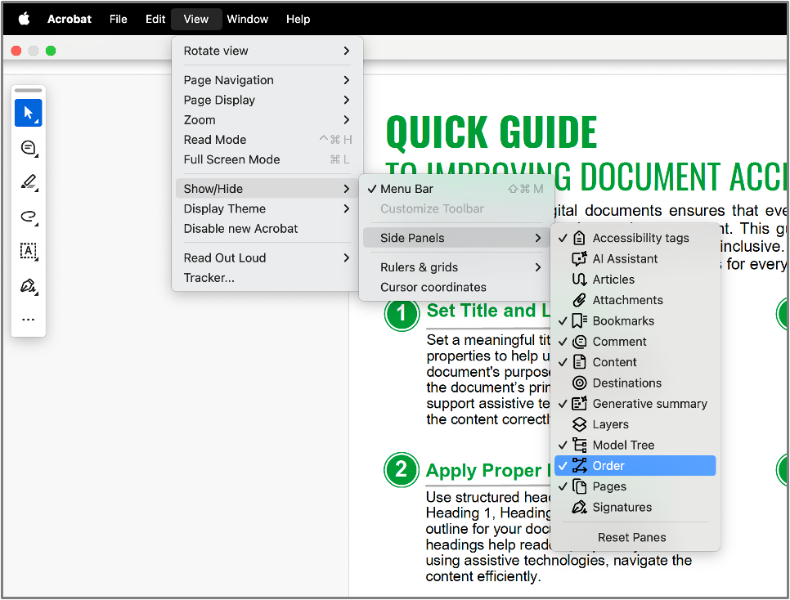Click the Order panel icon
The height and width of the screenshot is (600, 790).
[x=579, y=465]
